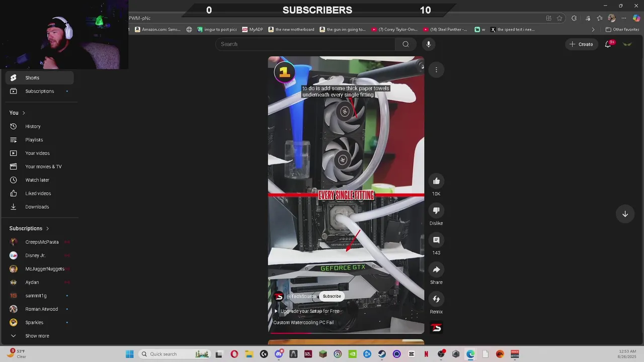Open clock and date 12:53 AM
This screenshot has width=644, height=362.
coord(627,354)
